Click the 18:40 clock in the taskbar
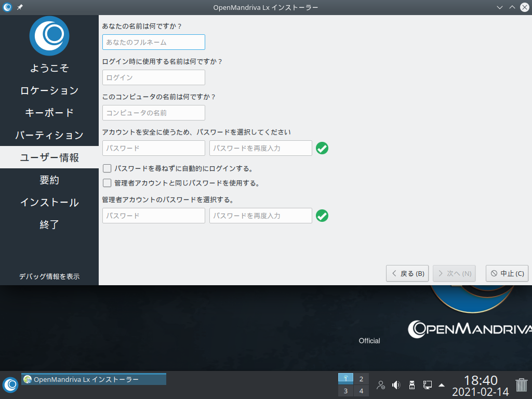This screenshot has height=399, width=532. 481,380
